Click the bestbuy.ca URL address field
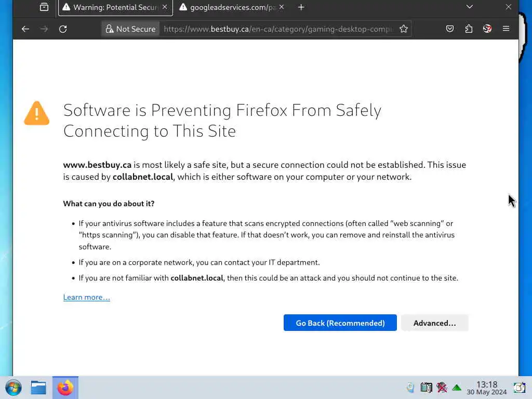Screen dimensions: 532x399 tap(278, 29)
